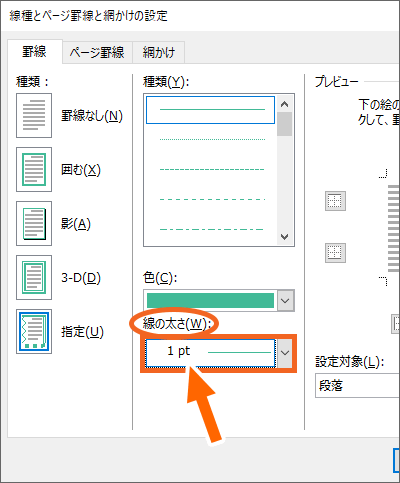Screen dimensions: 400x483
Task: Expand the 線の太さ width dropdown arrow
Action: coord(285,353)
